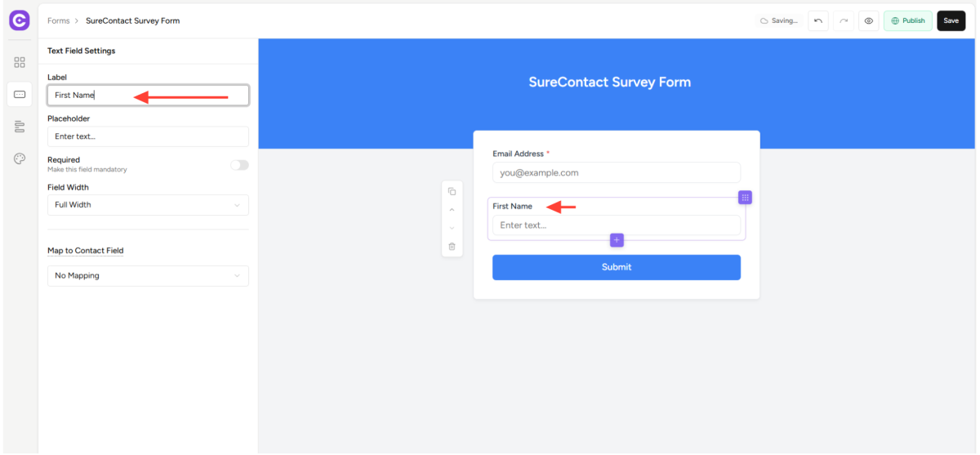Select the form field sidebar tab

[20, 95]
